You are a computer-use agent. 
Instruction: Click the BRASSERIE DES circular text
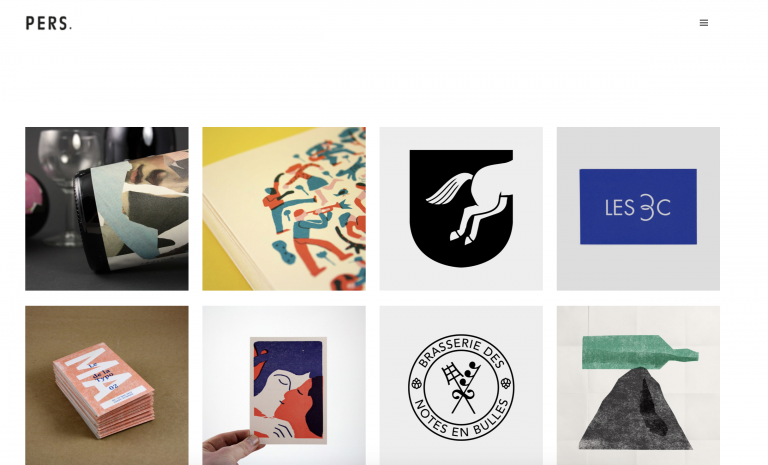[x=461, y=349]
